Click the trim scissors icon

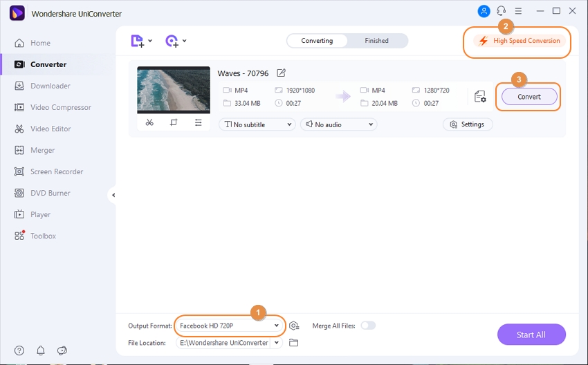coord(149,122)
